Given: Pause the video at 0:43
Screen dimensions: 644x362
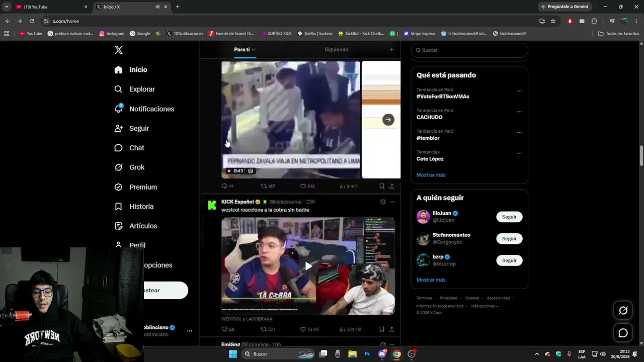Looking at the screenshot, I should click(x=229, y=171).
